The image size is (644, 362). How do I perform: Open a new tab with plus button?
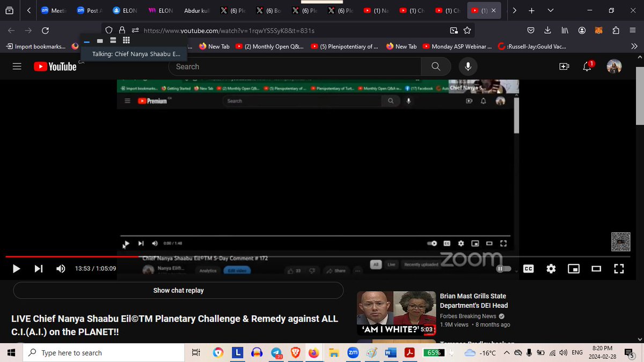click(x=531, y=10)
